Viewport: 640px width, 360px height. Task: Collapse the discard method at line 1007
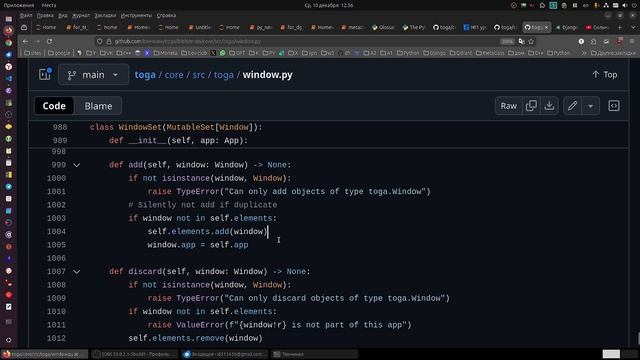coord(76,272)
